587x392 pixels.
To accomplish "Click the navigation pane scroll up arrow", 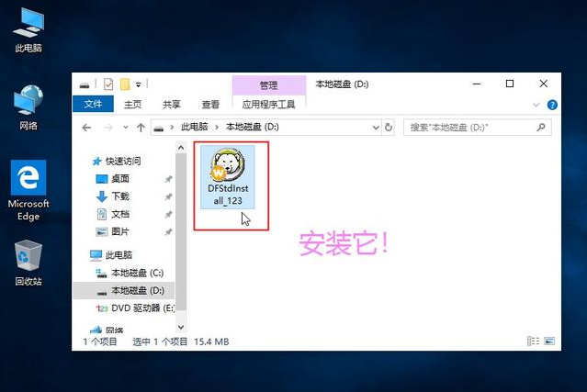I will tap(181, 148).
